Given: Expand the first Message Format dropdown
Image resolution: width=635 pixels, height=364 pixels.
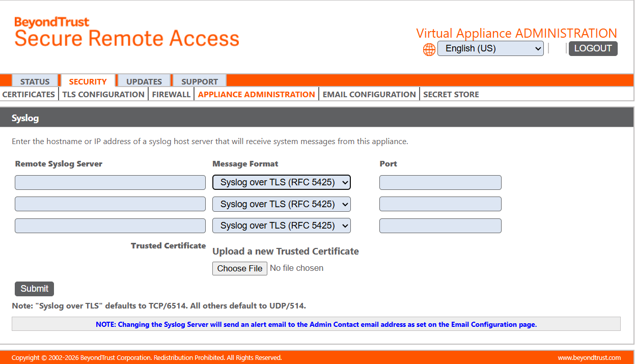Looking at the screenshot, I should click(x=282, y=182).
